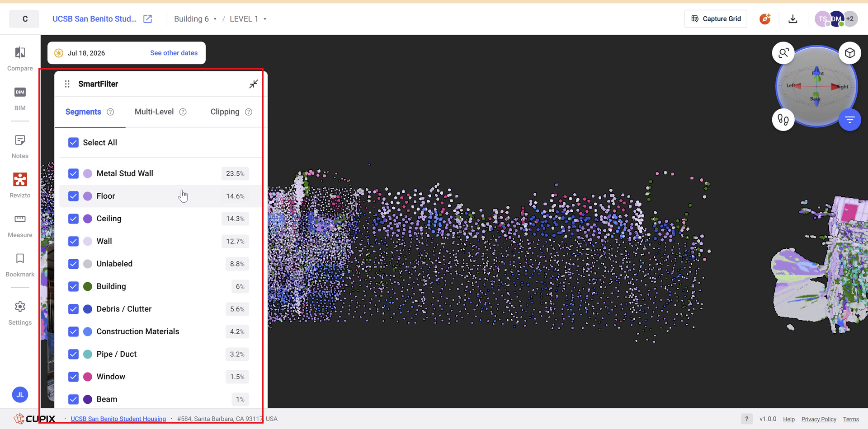The width and height of the screenshot is (868, 429).
Task: Open the Compare tool in sidebar
Action: pyautogui.click(x=20, y=59)
